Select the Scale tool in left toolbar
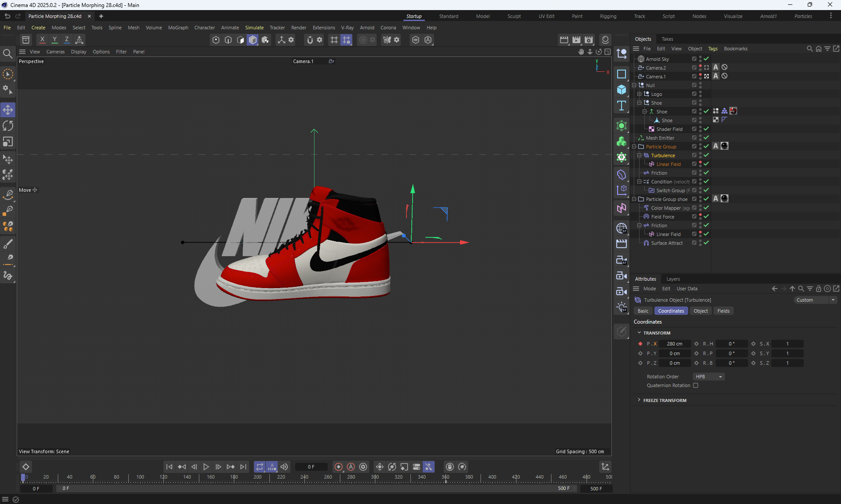The height and width of the screenshot is (504, 841). click(x=8, y=142)
